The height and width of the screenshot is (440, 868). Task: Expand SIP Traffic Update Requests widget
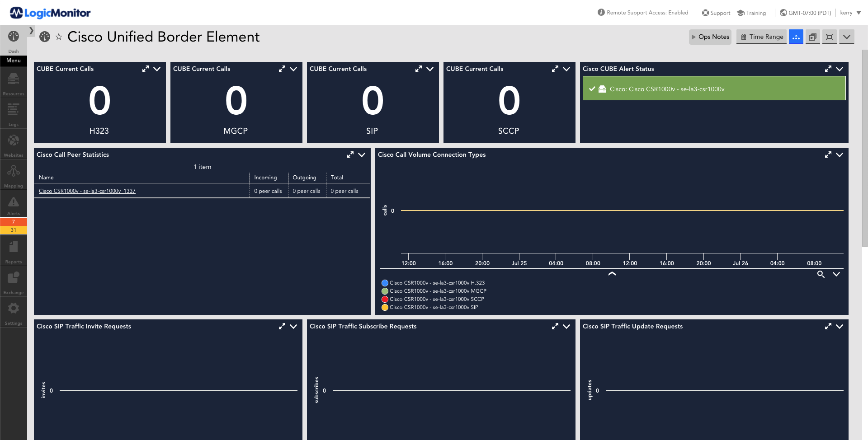828,326
